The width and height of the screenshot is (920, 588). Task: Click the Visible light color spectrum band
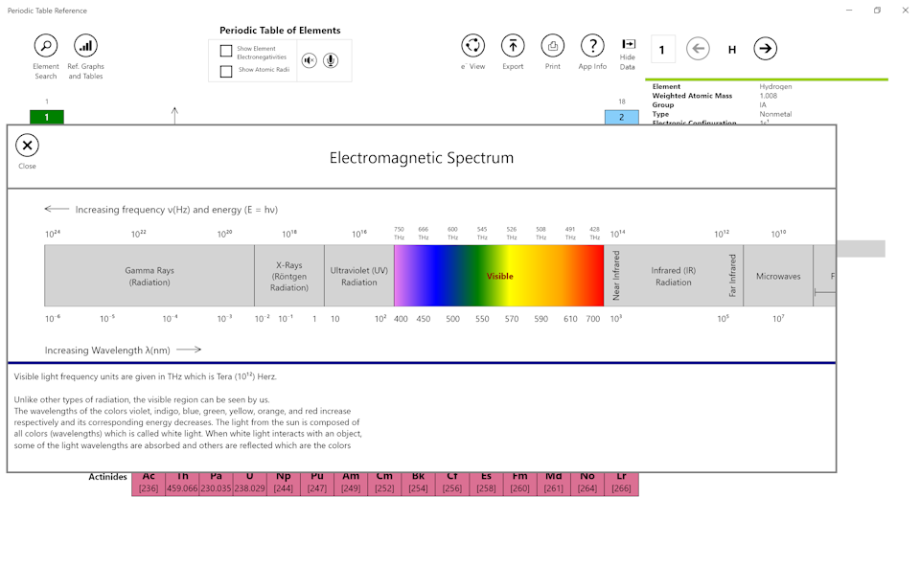(x=498, y=276)
